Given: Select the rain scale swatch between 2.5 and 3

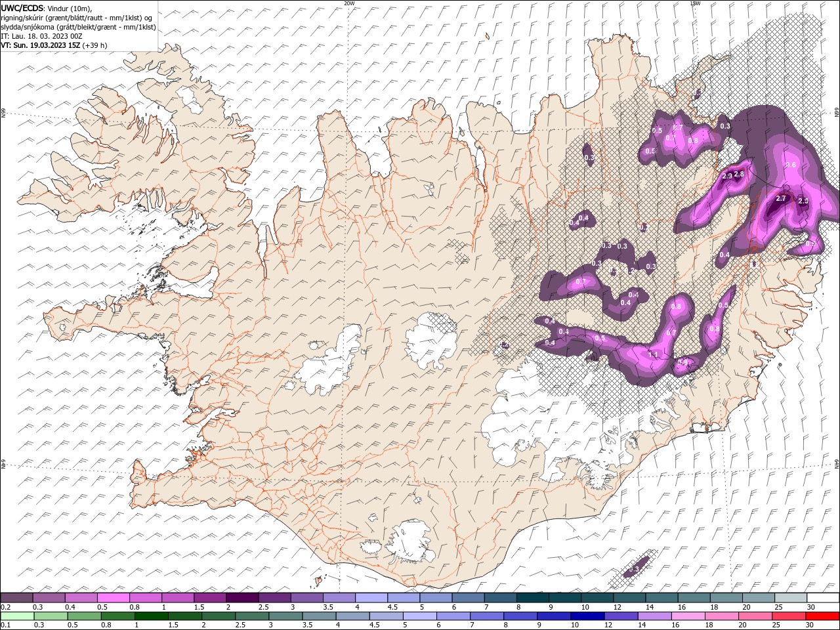Looking at the screenshot, I should click(x=252, y=616).
